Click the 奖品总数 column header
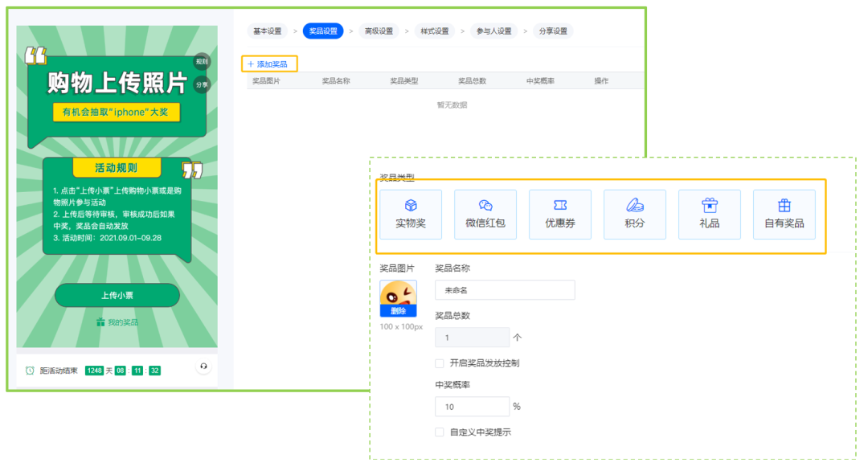 473,81
